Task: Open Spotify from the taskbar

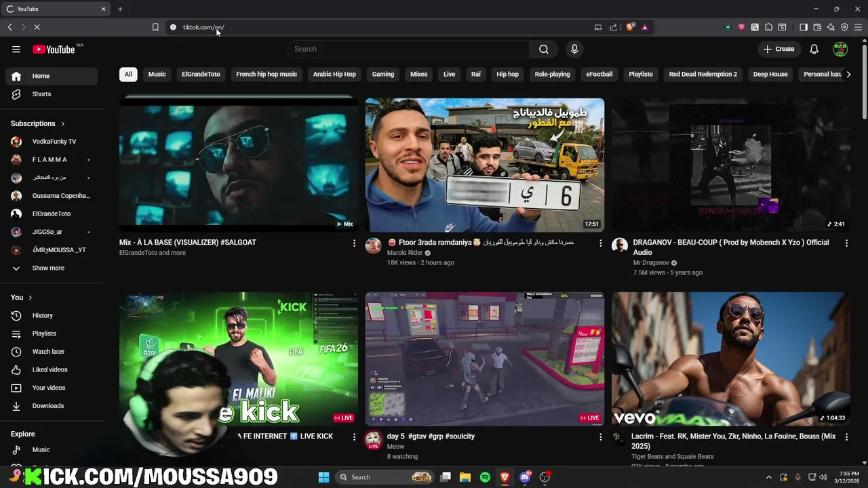Action: 485,477
